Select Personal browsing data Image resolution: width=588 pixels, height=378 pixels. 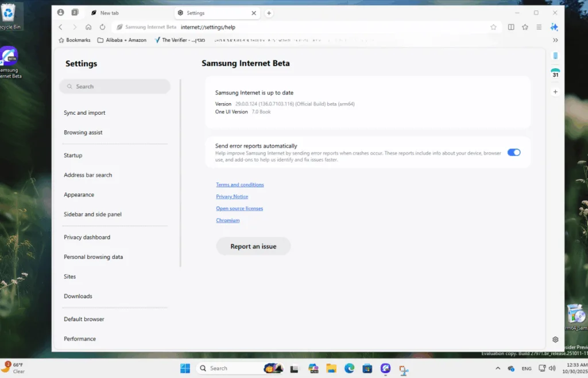point(94,257)
